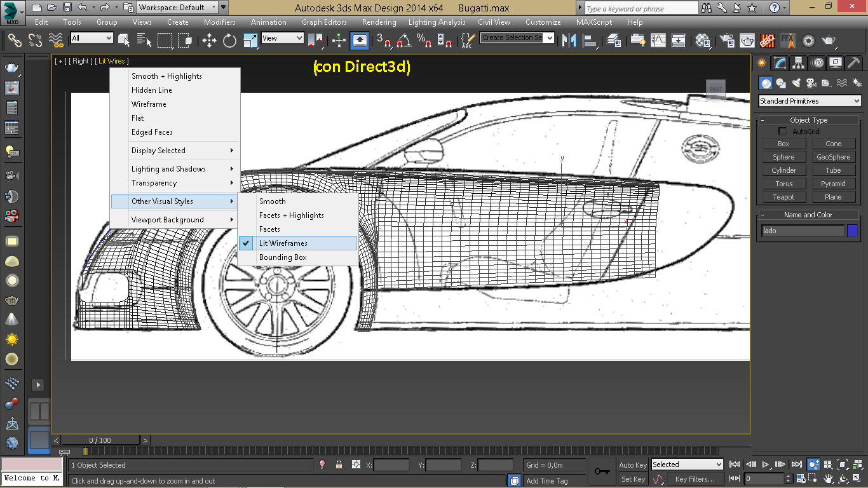Image resolution: width=868 pixels, height=488 pixels.
Task: Click the blue object color swatch
Action: [852, 231]
